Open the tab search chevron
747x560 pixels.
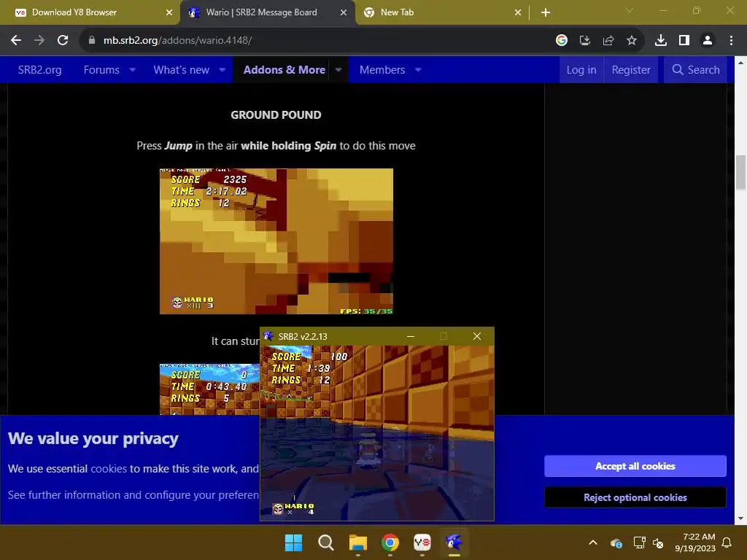(x=630, y=10)
